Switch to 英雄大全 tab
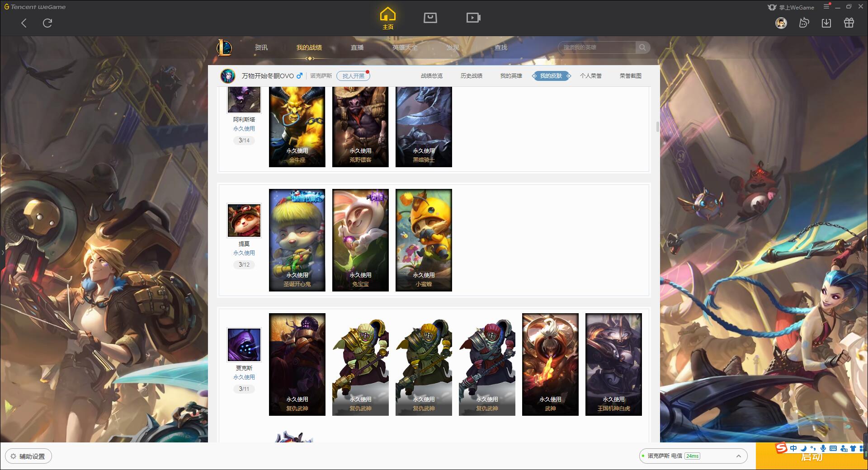Image resolution: width=868 pixels, height=470 pixels. [x=405, y=47]
